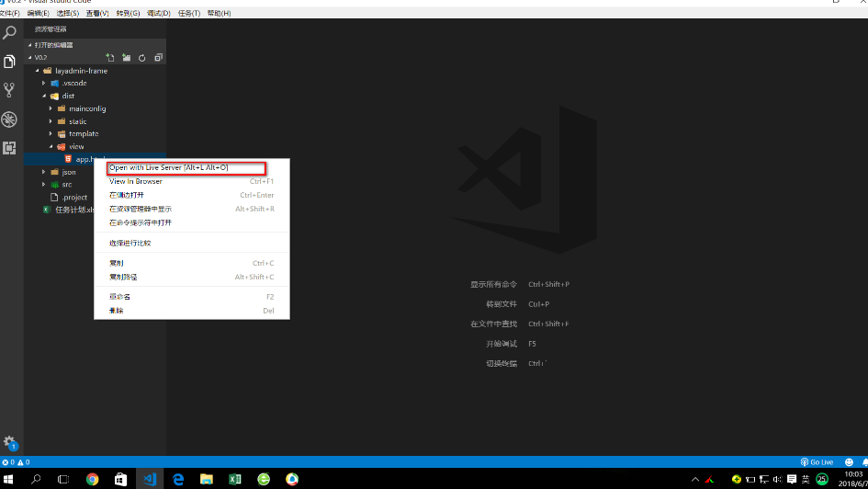Click the New Folder icon in explorer header
868x489 pixels.
126,58
